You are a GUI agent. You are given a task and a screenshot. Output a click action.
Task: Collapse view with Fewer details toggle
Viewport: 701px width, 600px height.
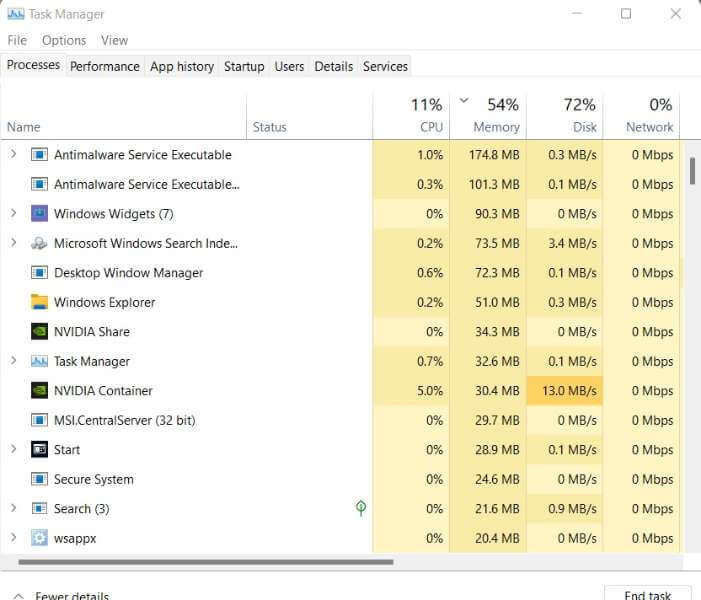(60, 595)
